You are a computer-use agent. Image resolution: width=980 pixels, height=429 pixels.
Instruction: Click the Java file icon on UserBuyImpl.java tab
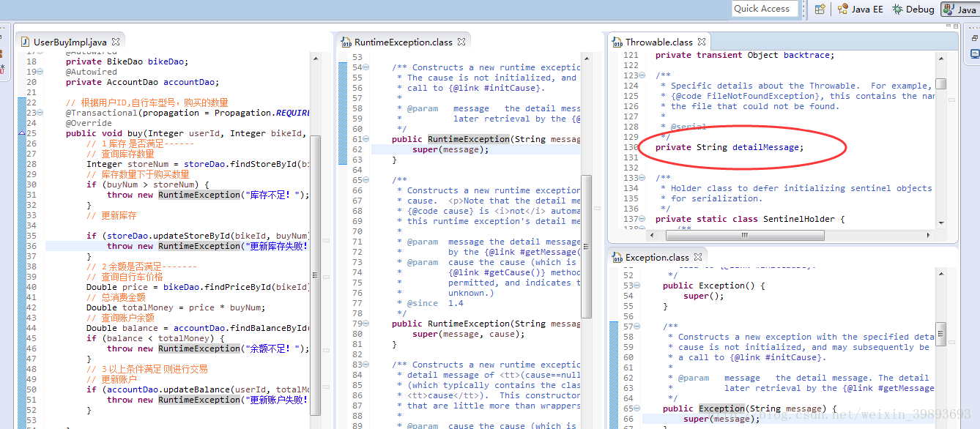click(26, 42)
